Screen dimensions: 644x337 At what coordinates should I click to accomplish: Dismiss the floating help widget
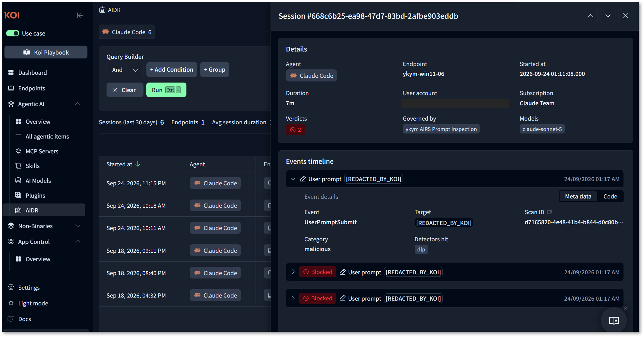[625, 309]
